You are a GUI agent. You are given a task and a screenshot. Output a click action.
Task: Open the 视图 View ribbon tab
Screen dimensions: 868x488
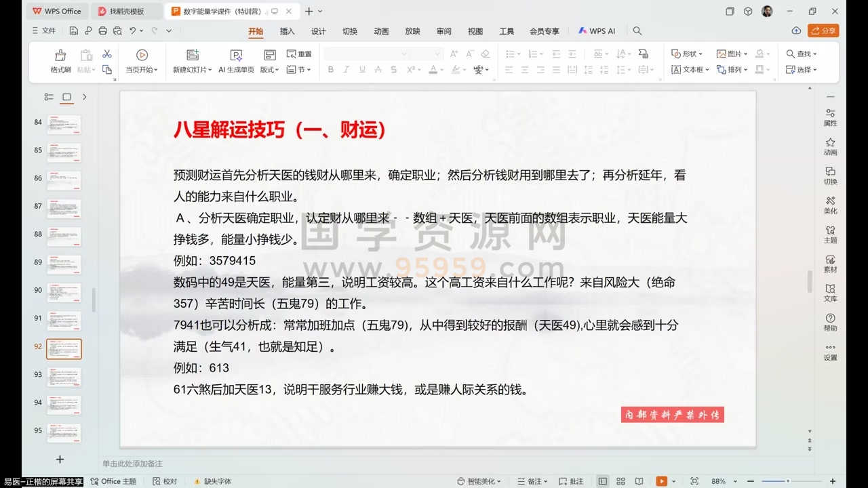[475, 31]
